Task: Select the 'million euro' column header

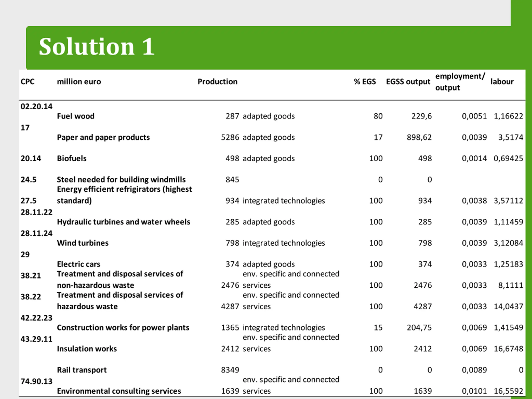Action: 79,81
